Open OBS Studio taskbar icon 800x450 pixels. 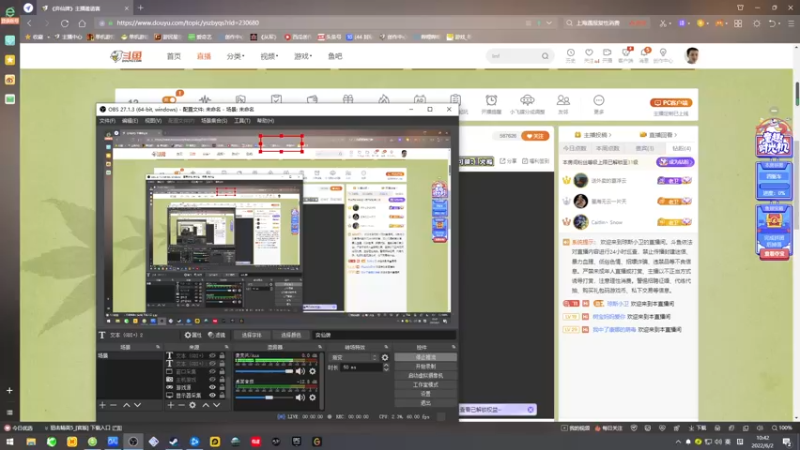133,442
